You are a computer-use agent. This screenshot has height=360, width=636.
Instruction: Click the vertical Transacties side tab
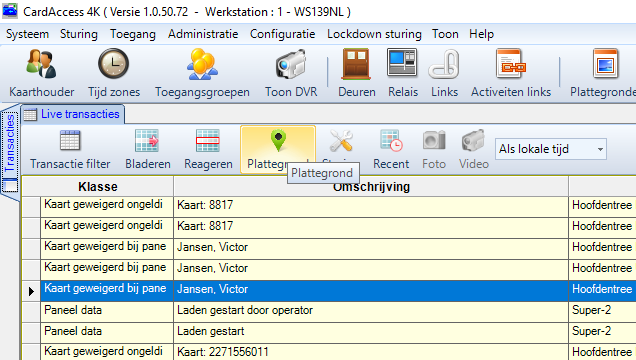[10, 152]
